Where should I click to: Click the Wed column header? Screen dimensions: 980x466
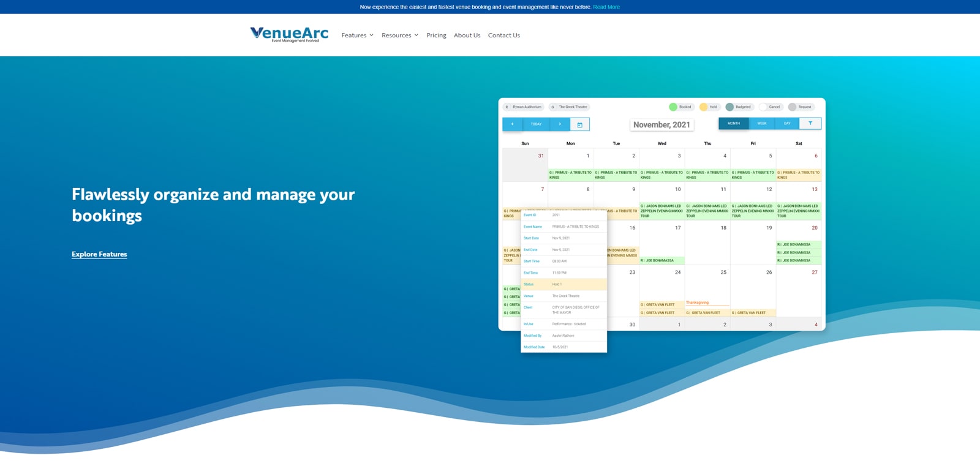click(661, 143)
